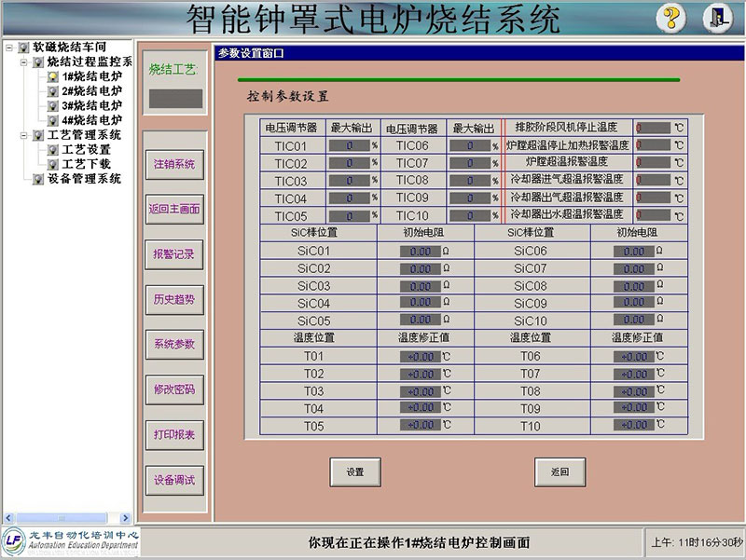The image size is (746, 560).
Task: Click the LF automation center logo
Action: click(15, 541)
